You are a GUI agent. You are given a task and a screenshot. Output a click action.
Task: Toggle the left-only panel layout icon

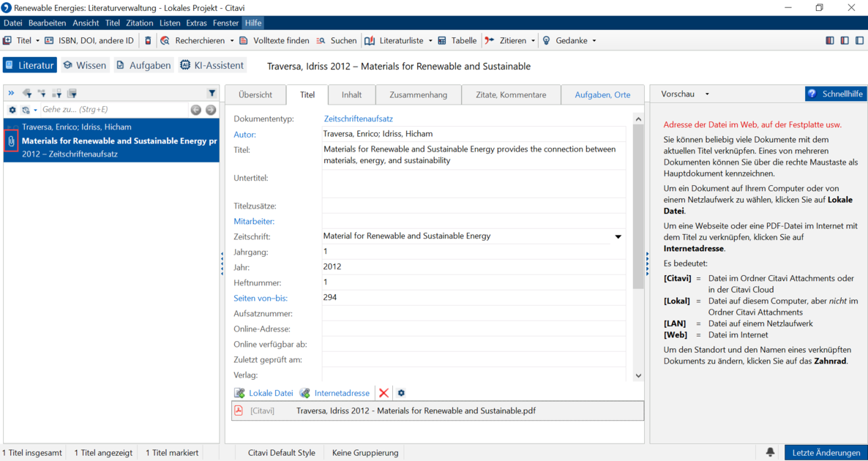[x=829, y=40]
